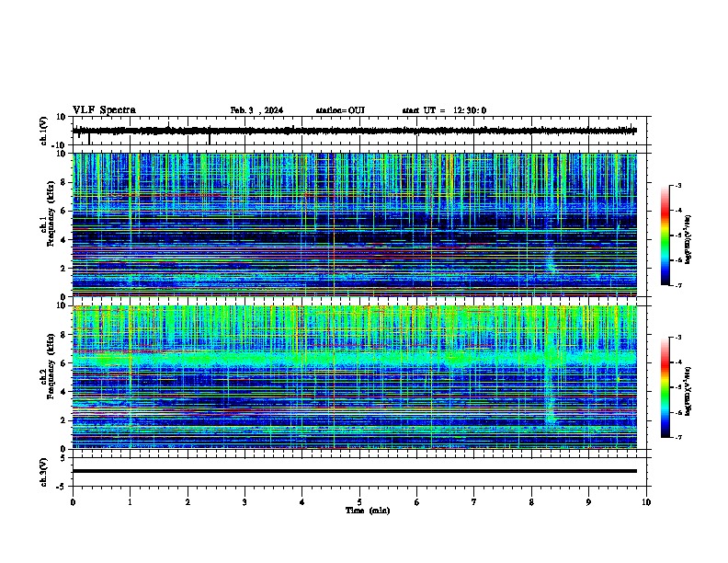Click the ch.3 flat voltage trace
Image resolution: width=728 pixels, height=563 pixels.
click(355, 471)
